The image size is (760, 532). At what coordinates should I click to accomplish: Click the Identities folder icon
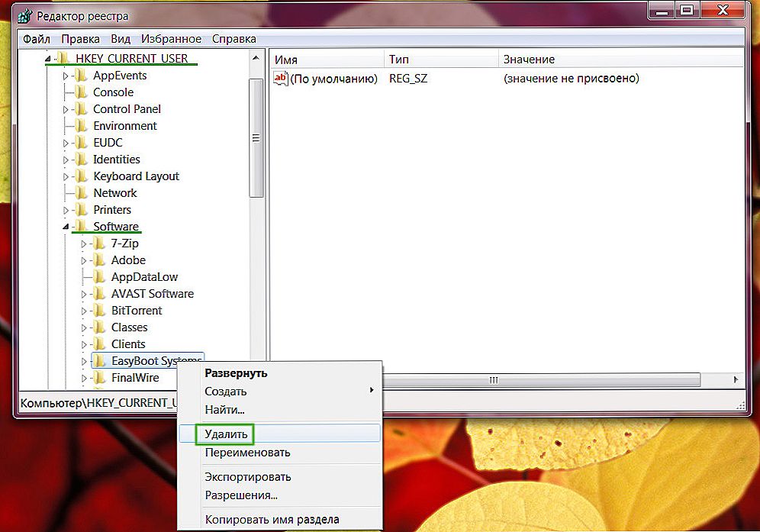pos(82,159)
